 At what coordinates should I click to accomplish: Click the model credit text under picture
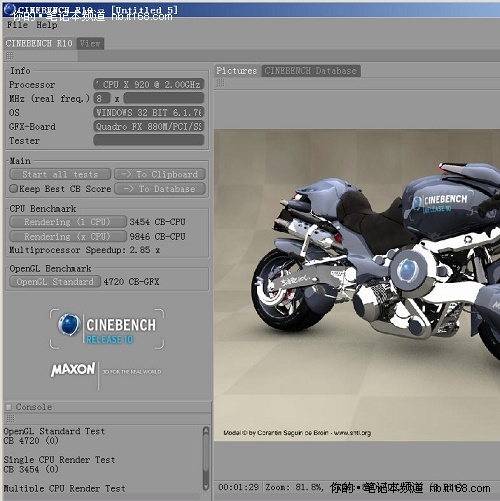click(297, 433)
